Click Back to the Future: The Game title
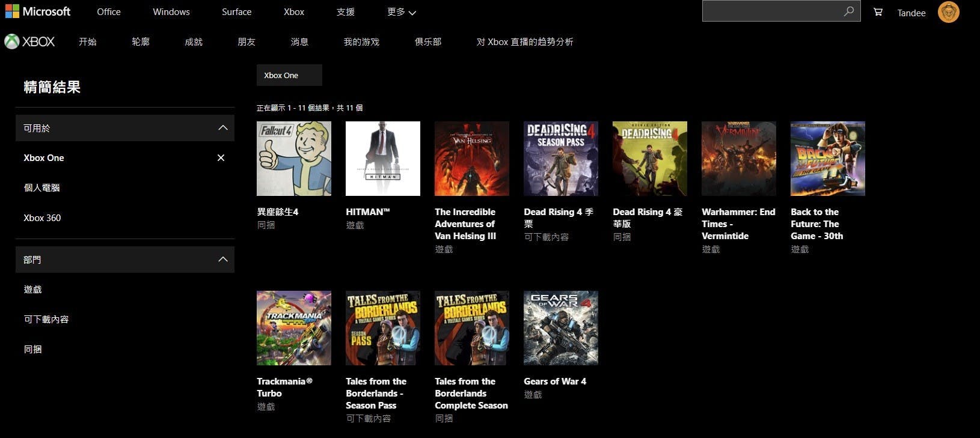980x438 pixels. (817, 224)
